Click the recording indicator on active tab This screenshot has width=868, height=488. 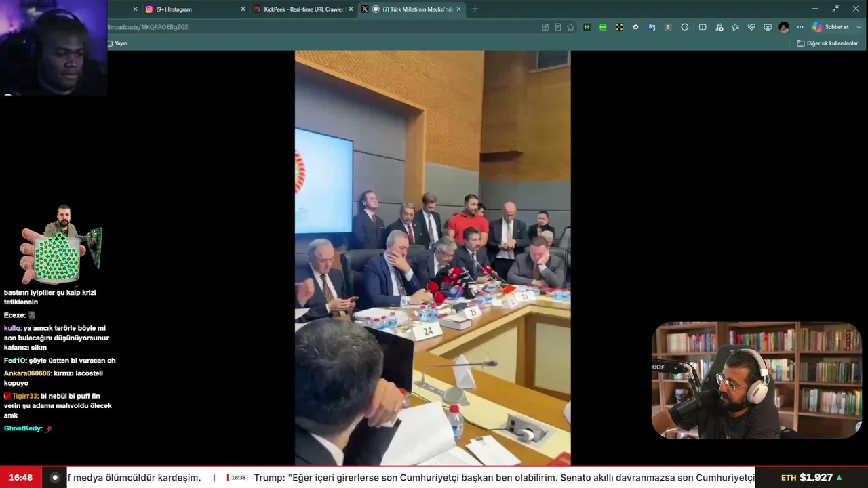[376, 9]
